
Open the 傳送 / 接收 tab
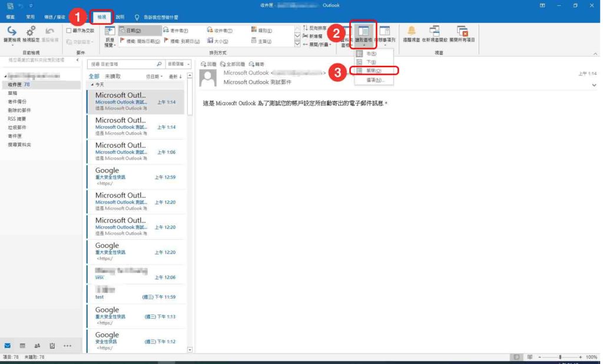[x=55, y=17]
